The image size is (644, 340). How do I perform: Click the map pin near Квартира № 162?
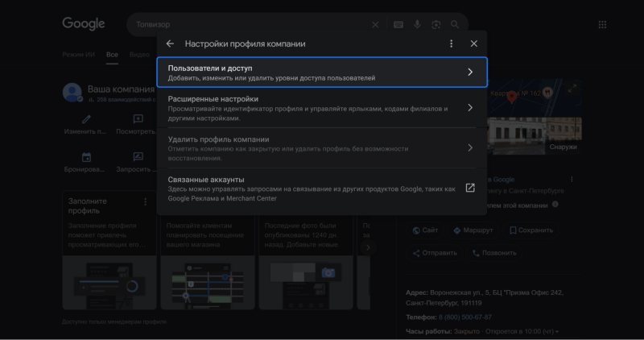click(512, 97)
